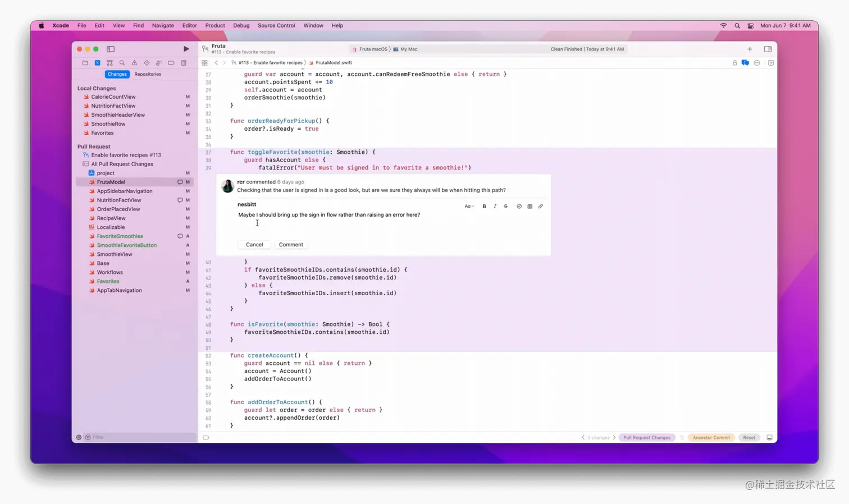Open Spotlight search in menu bar

tap(737, 25)
